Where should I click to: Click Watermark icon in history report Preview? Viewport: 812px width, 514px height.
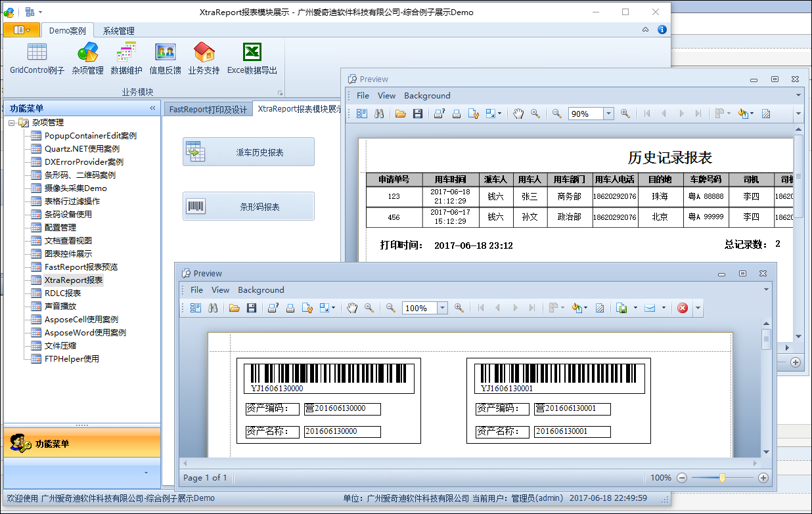765,114
